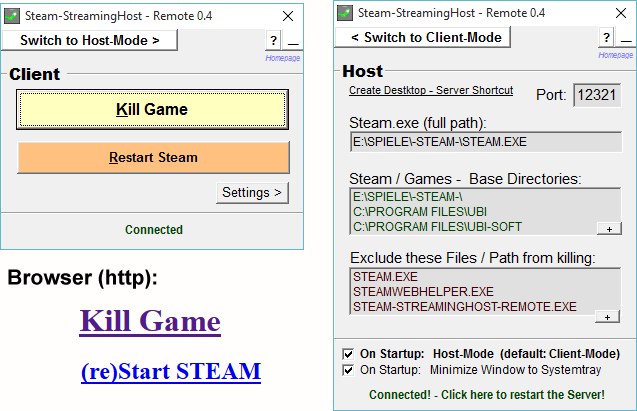Select STEAM-STREAMINGHOST-REMOTE.EXE in exclude list

pos(464,307)
